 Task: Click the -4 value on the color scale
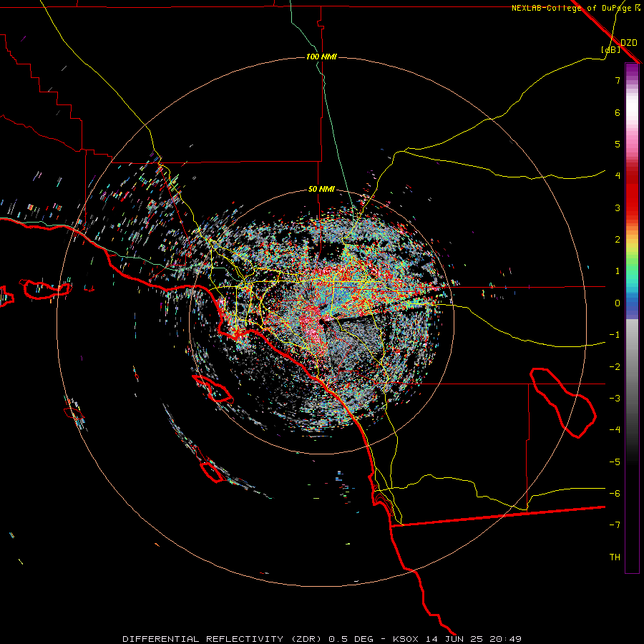pos(615,430)
